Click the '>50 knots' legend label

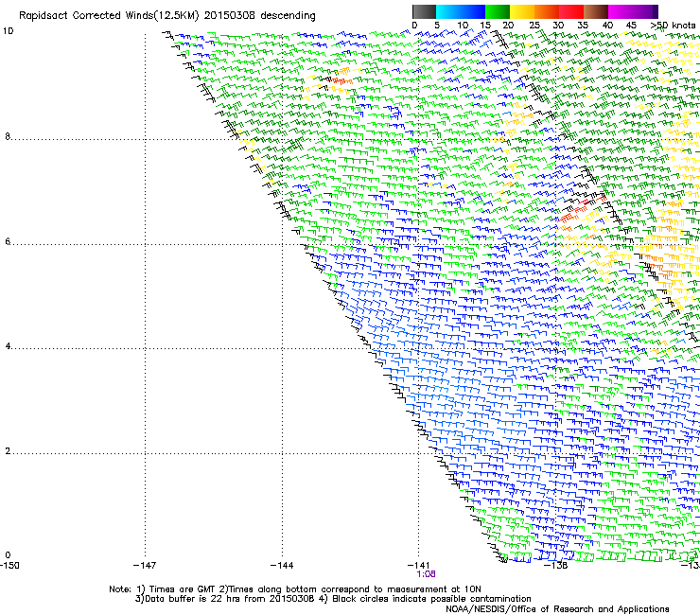pos(673,26)
